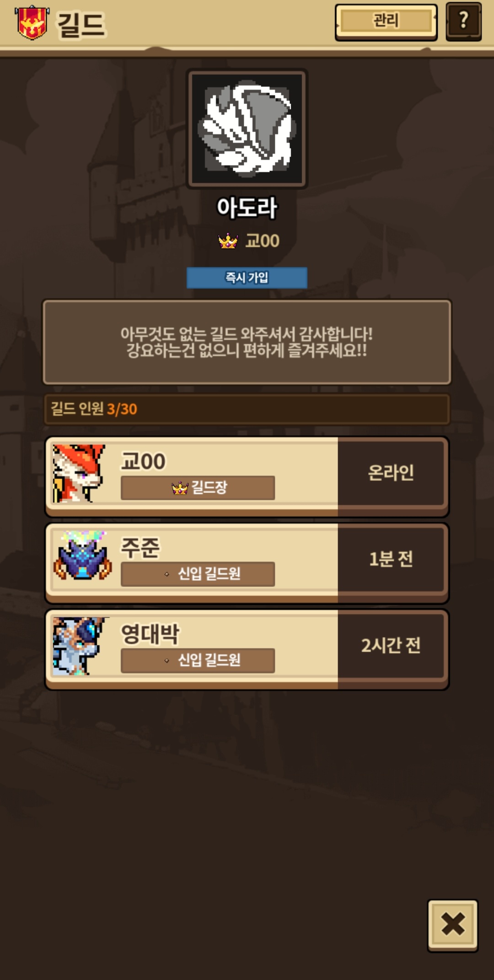Tap the 아도라 guild emblem image
Viewport: 494px width, 980px height.
(247, 129)
